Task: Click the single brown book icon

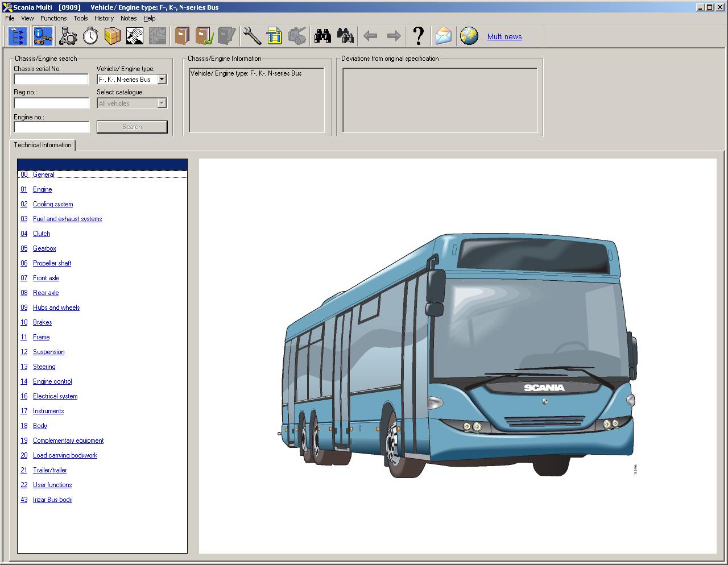Action: pos(182,36)
